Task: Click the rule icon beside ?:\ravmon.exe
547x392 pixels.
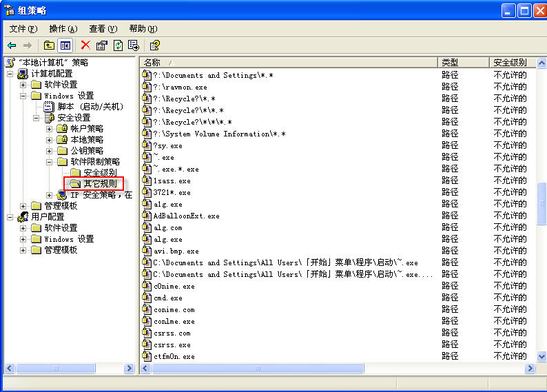Action: pyautogui.click(x=147, y=87)
